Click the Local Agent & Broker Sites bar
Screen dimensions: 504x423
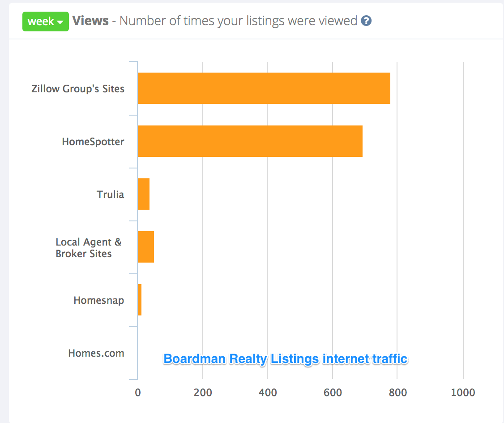pos(146,247)
